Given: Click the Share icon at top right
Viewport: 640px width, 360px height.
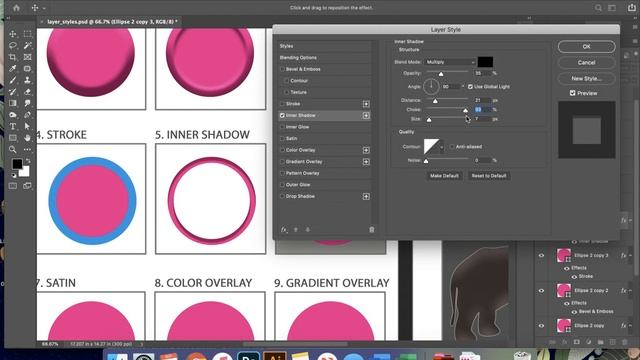Looking at the screenshot, I should (x=632, y=8).
